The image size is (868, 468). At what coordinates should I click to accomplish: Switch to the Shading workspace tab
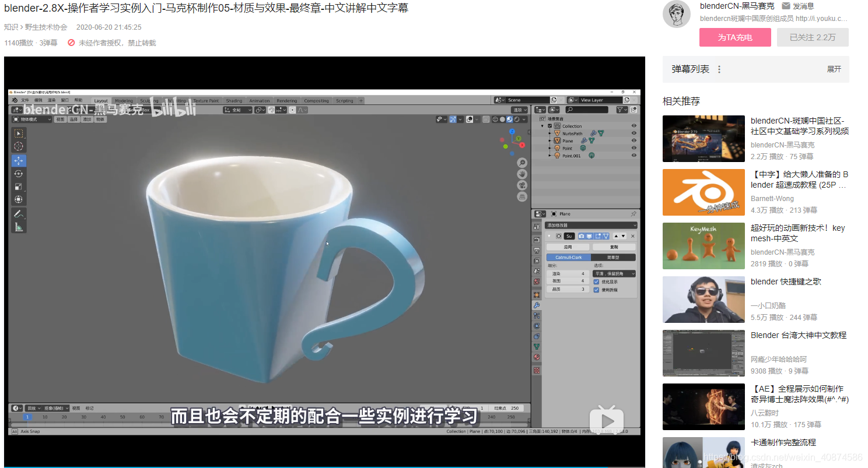234,101
